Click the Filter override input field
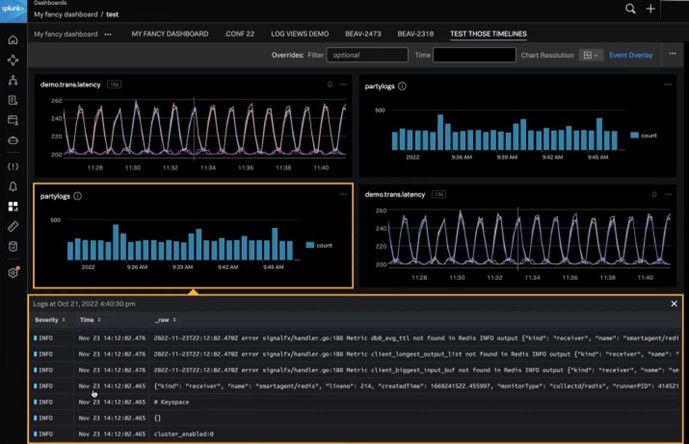The image size is (689, 444). coord(366,55)
